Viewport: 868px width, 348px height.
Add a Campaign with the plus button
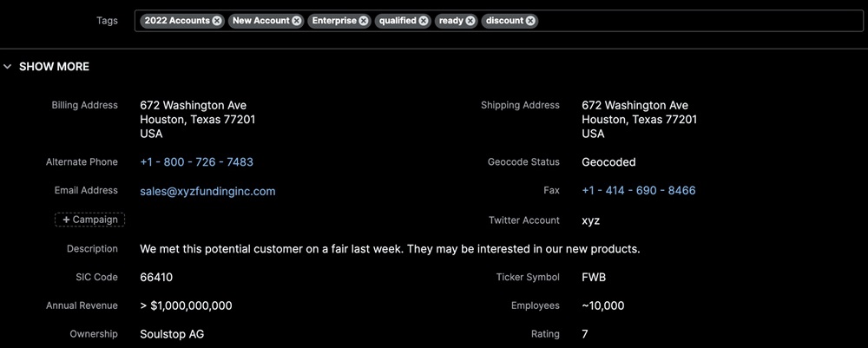pyautogui.click(x=89, y=220)
